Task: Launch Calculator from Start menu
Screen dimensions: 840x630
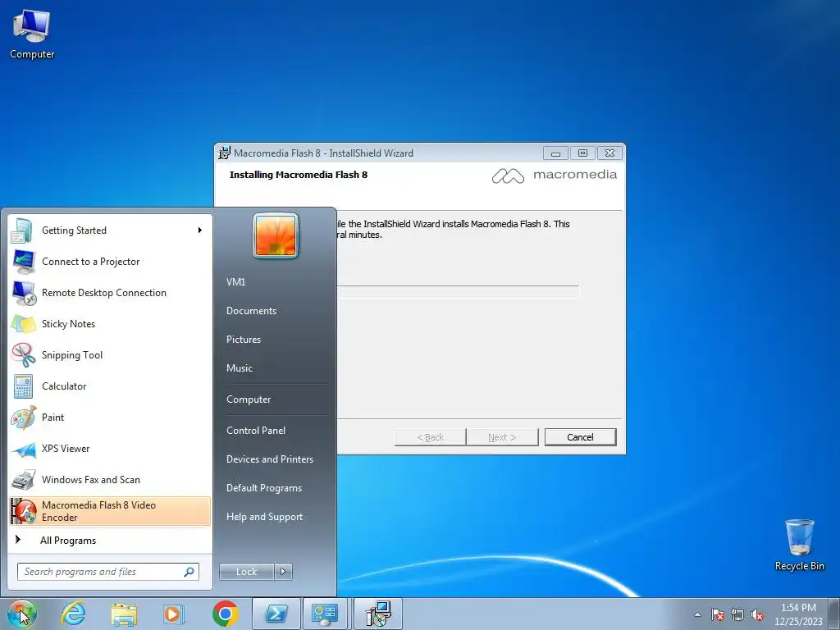Action: click(x=110, y=386)
